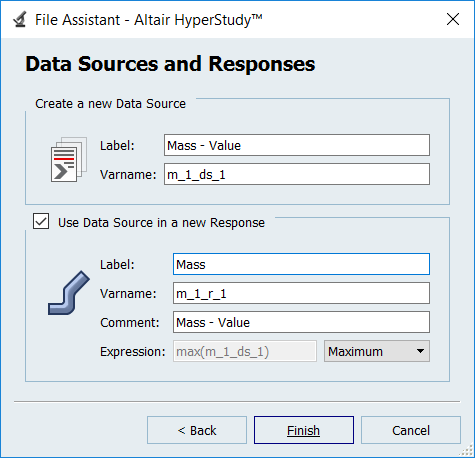This screenshot has width=475, height=458.
Task: Click the Comment field 'Mass - Value'
Action: 301,322
